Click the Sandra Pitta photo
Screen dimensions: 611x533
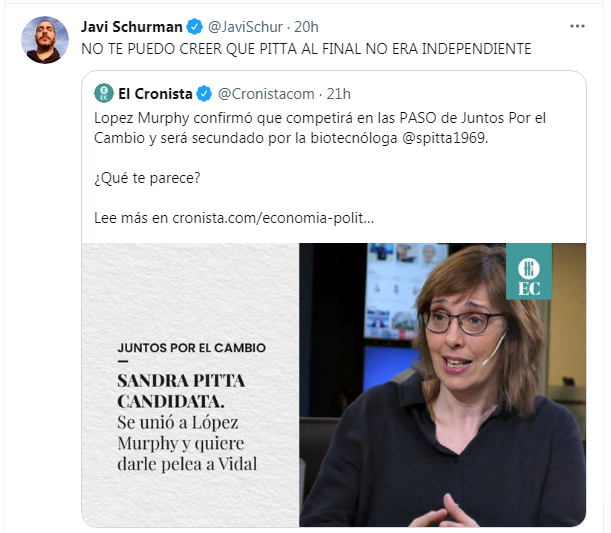[x=442, y=385]
